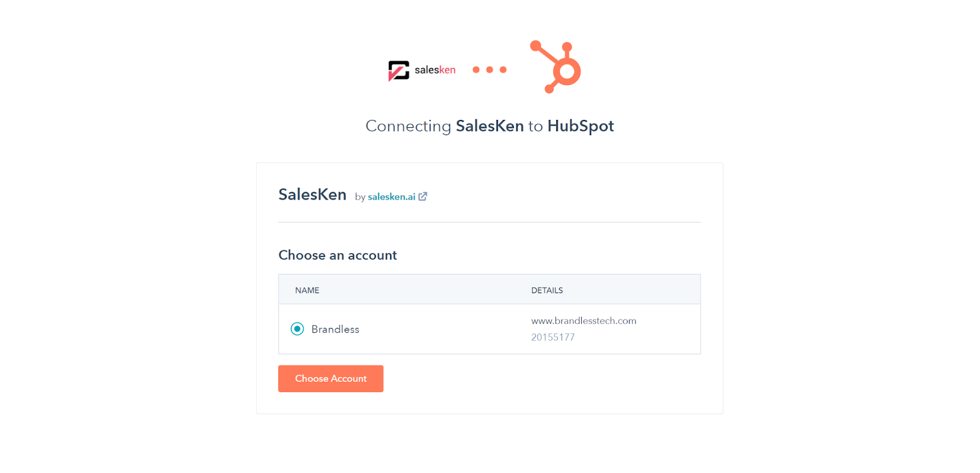The width and height of the screenshot is (980, 473).
Task: Click the last orange connecting dot
Action: pos(503,70)
